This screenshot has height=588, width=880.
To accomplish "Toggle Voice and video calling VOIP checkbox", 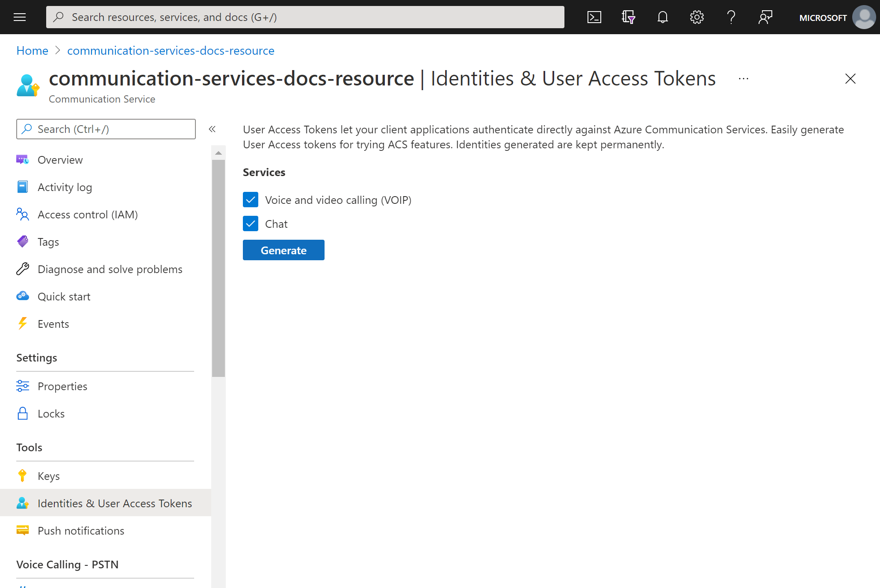I will 251,200.
